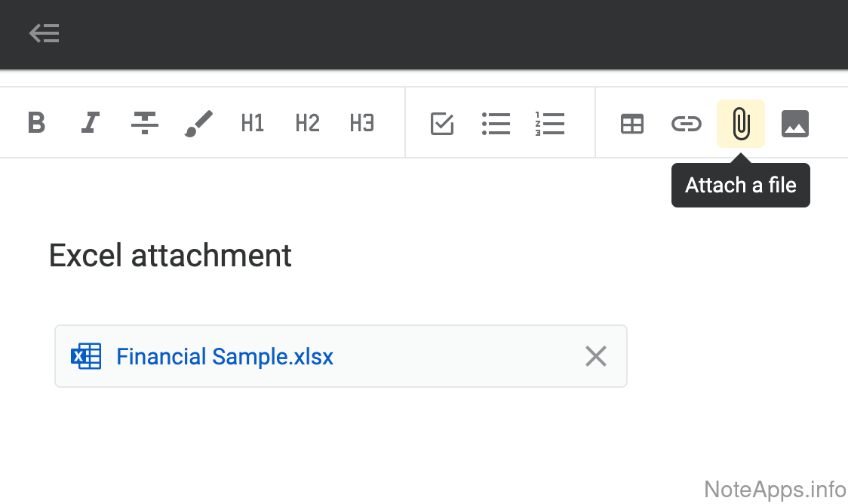Insert a table into the note
The width and height of the screenshot is (848, 504).
point(632,124)
